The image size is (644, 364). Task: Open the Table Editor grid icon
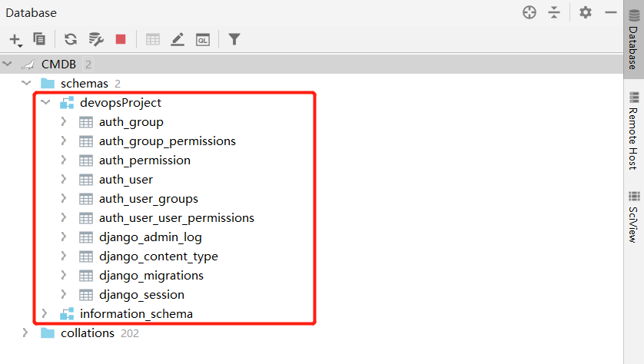(153, 39)
